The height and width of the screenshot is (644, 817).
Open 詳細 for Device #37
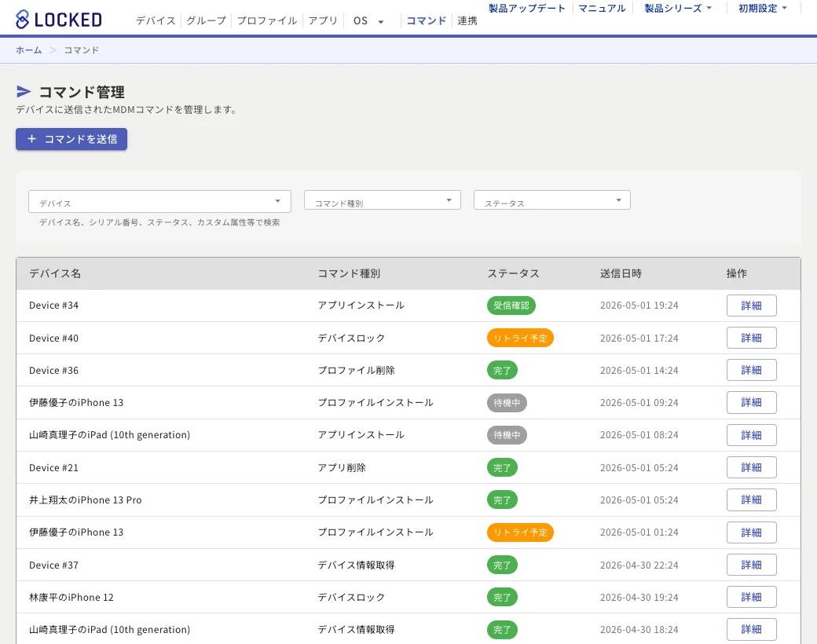click(751, 565)
